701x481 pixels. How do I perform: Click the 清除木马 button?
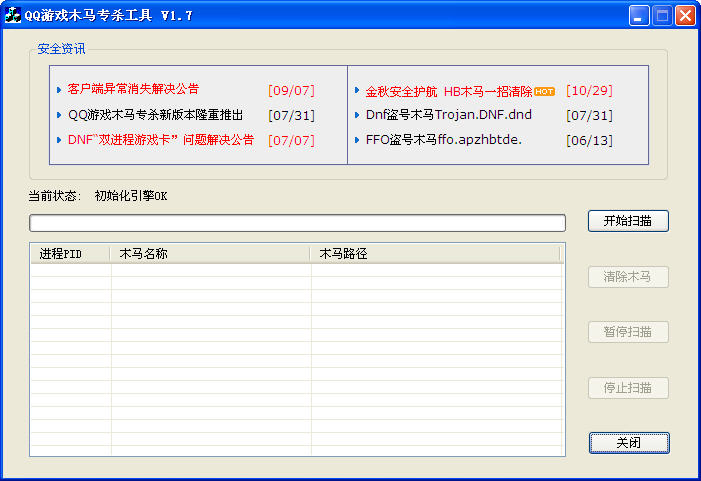(x=628, y=277)
